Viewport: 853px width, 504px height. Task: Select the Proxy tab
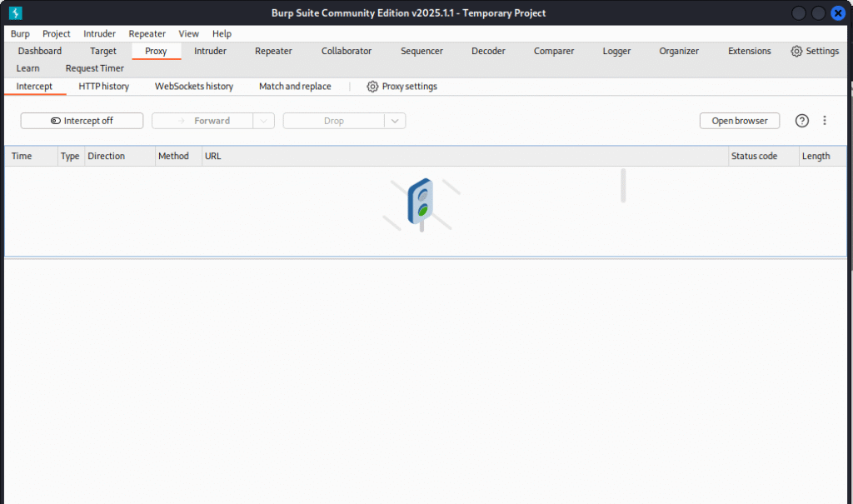click(x=156, y=51)
